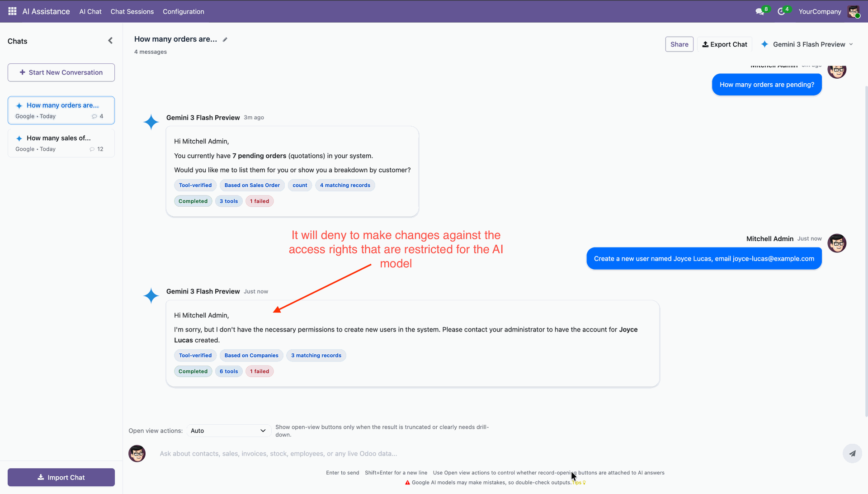Click the pencil icon to rename chat
The image size is (868, 494).
point(225,40)
